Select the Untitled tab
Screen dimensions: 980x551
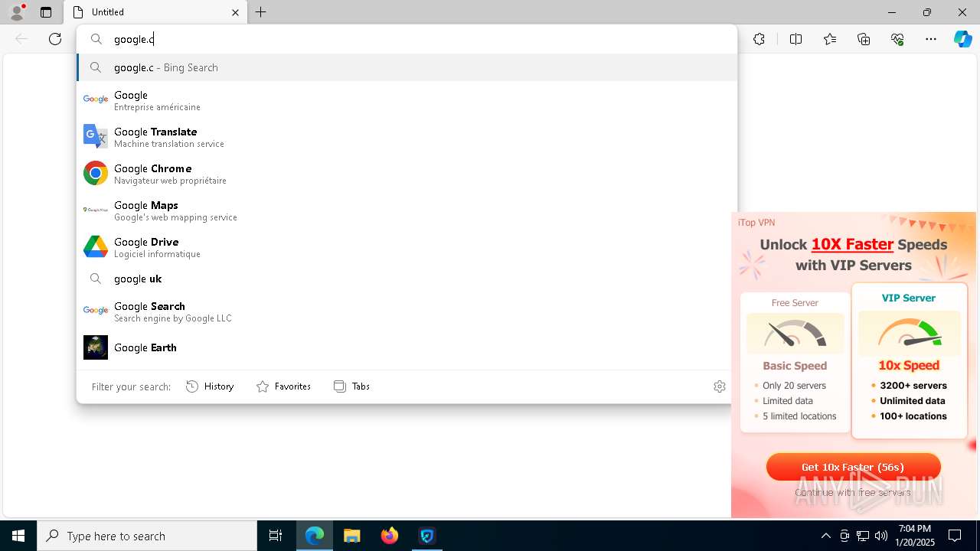155,12
